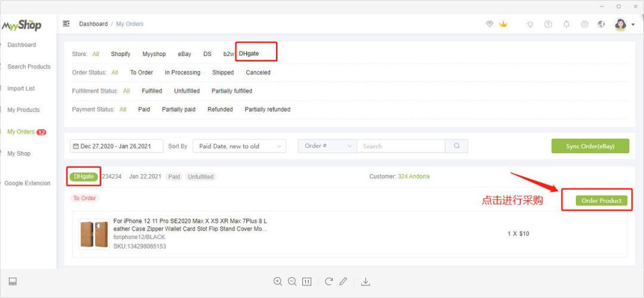Viewport: 644px width, 298px height.
Task: Filter Store by DS
Action: click(x=208, y=54)
